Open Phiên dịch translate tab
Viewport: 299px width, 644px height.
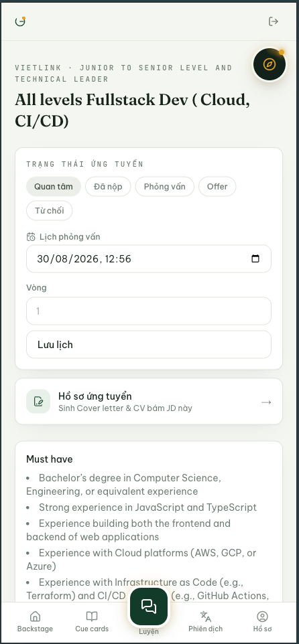205,621
